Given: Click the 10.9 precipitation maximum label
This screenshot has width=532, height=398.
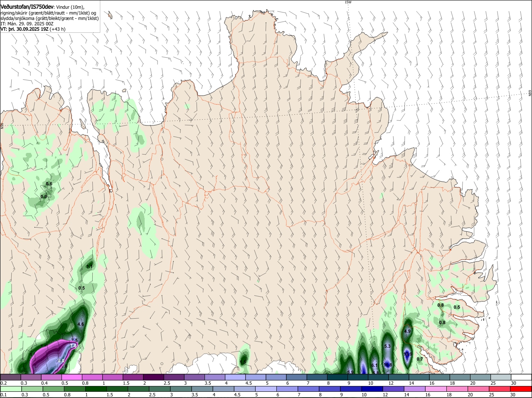Looking at the screenshot, I should 408,354.
